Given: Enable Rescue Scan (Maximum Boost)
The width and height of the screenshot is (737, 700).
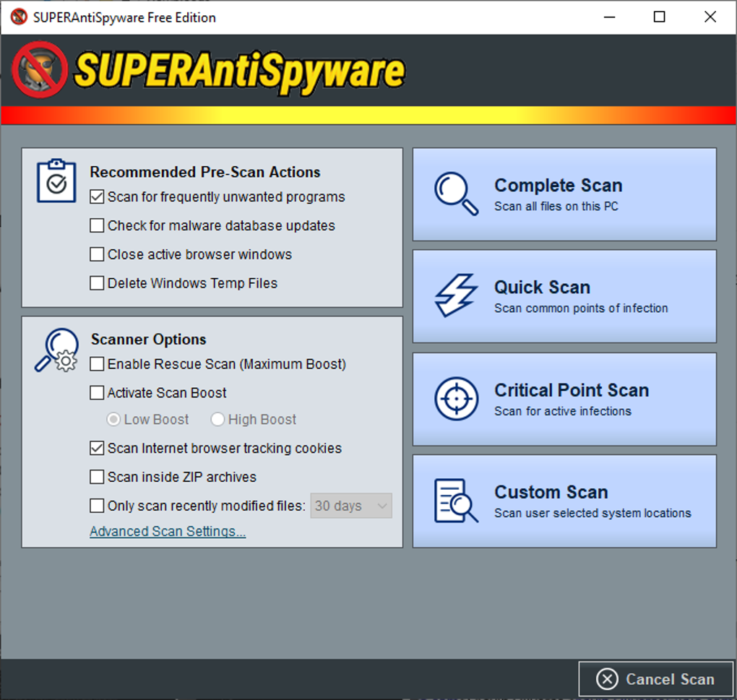Looking at the screenshot, I should (x=97, y=364).
